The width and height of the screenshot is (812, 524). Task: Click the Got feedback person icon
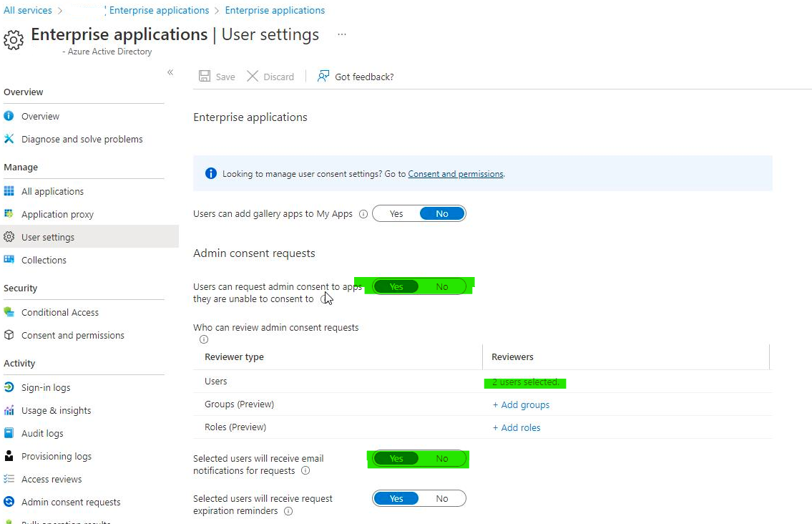pos(323,76)
